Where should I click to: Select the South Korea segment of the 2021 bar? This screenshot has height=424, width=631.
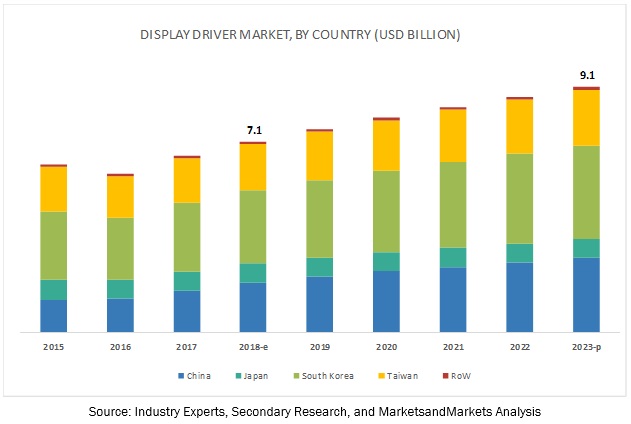click(x=453, y=204)
